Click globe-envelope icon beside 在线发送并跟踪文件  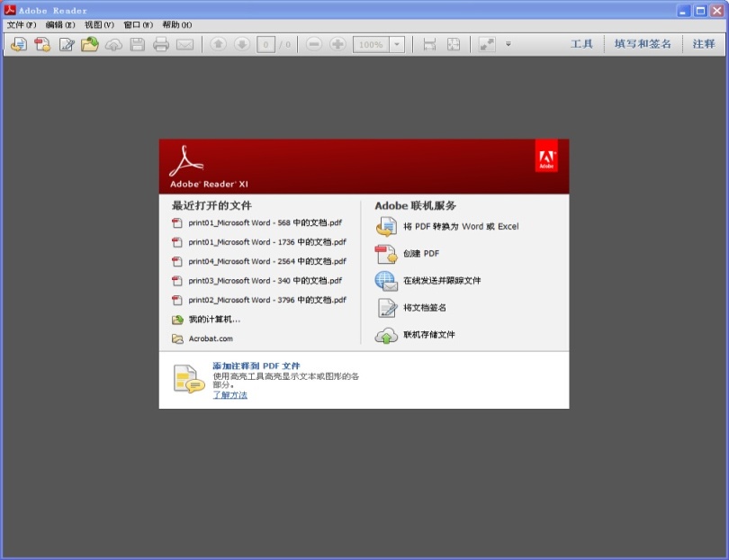pos(386,281)
